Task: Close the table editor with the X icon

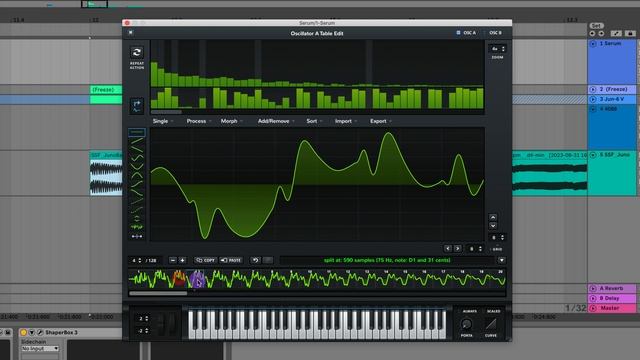Action: (131, 33)
